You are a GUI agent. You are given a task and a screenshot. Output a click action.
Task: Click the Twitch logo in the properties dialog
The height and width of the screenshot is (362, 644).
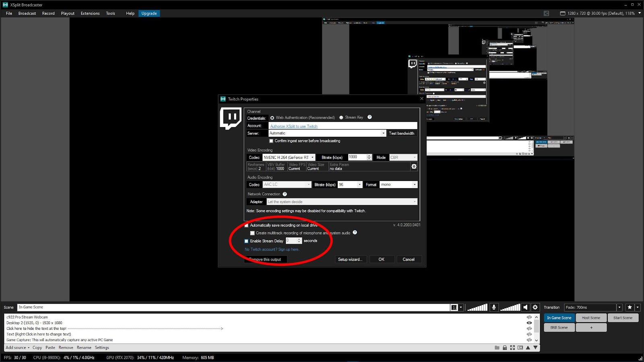tap(231, 118)
